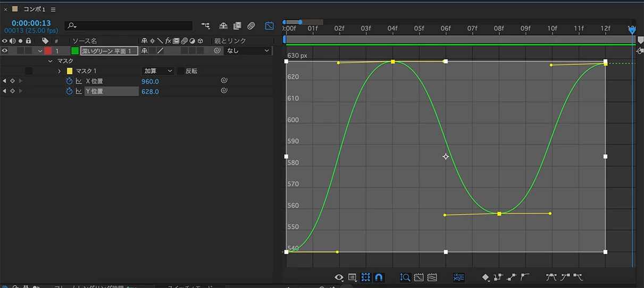Click the audio speaker column icon

[13, 41]
